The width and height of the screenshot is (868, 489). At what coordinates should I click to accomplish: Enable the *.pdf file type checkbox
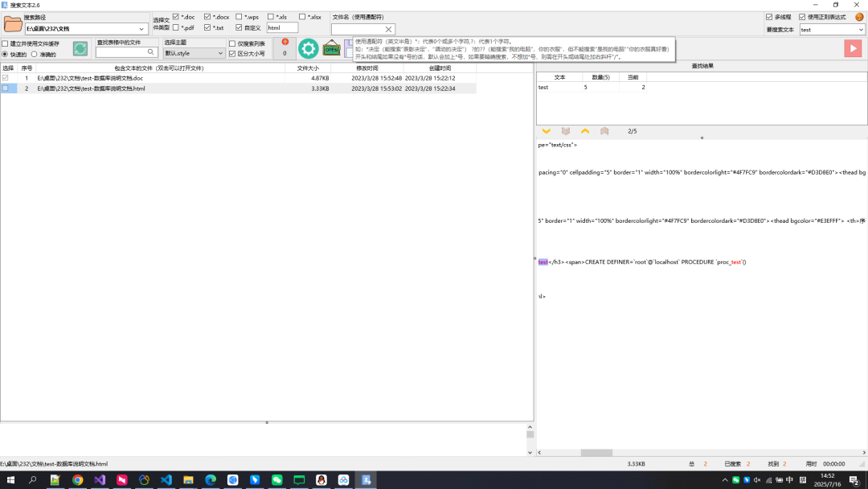(x=176, y=27)
